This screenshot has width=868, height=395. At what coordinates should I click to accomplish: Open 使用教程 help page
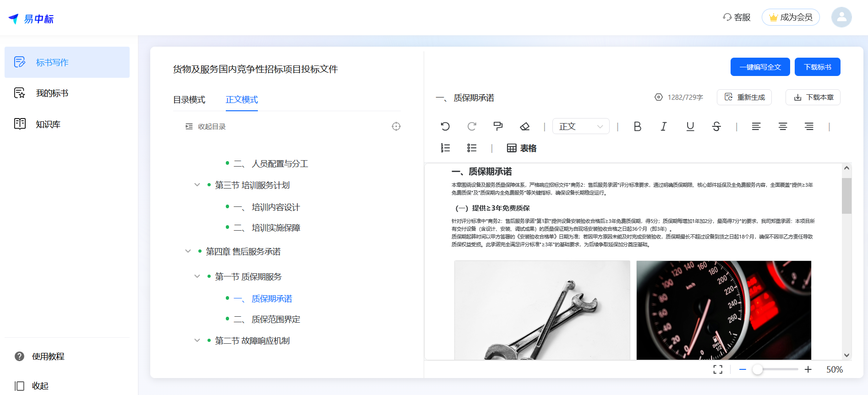(39, 356)
